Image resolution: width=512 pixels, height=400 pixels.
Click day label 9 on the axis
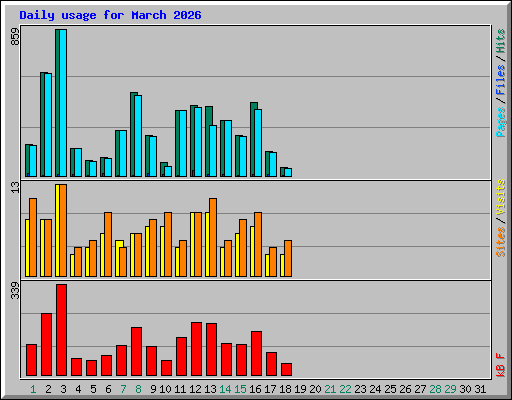pyautogui.click(x=153, y=389)
